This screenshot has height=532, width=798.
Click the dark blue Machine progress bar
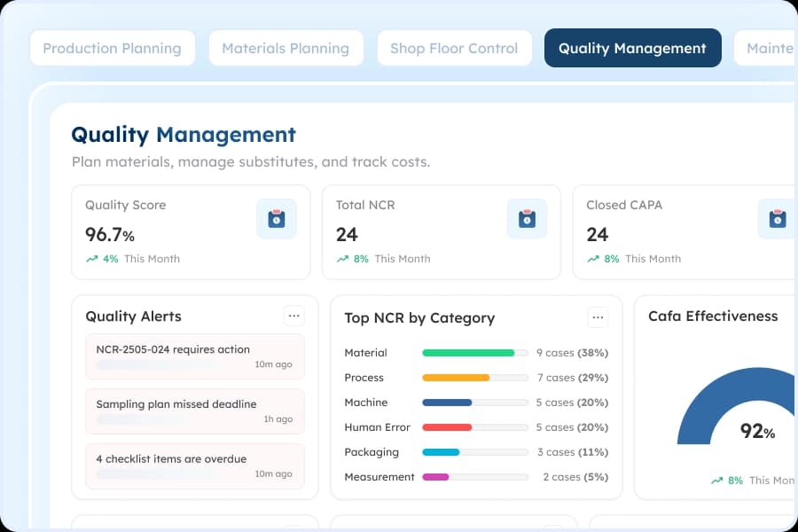(447, 403)
